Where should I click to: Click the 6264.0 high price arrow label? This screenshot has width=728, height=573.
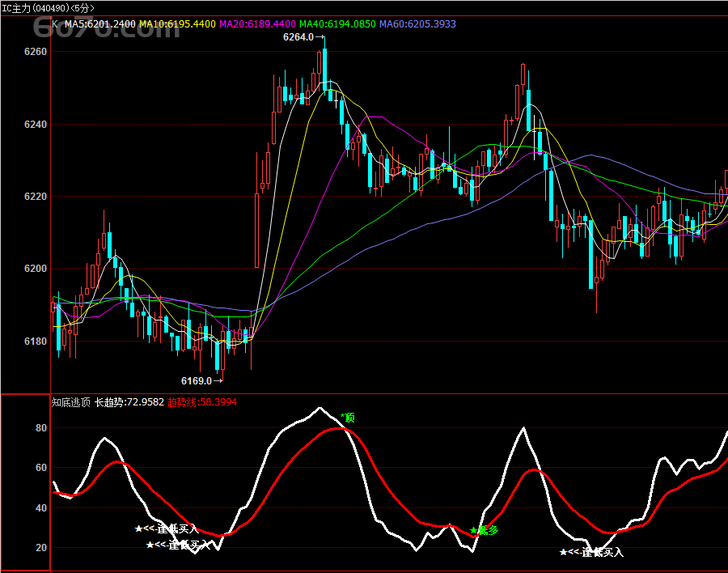[x=303, y=37]
